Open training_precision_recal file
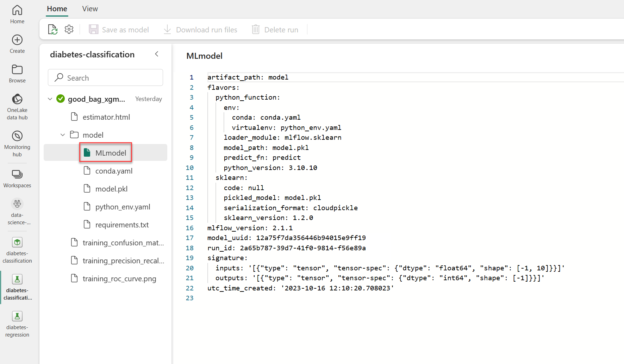The image size is (624, 364). pyautogui.click(x=124, y=261)
